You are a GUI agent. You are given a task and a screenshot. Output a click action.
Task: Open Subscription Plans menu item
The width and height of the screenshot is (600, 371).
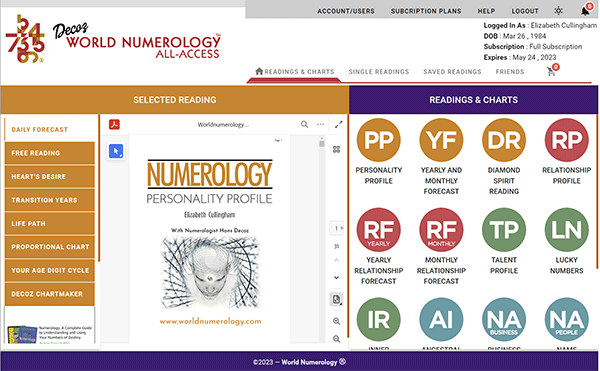click(x=426, y=11)
